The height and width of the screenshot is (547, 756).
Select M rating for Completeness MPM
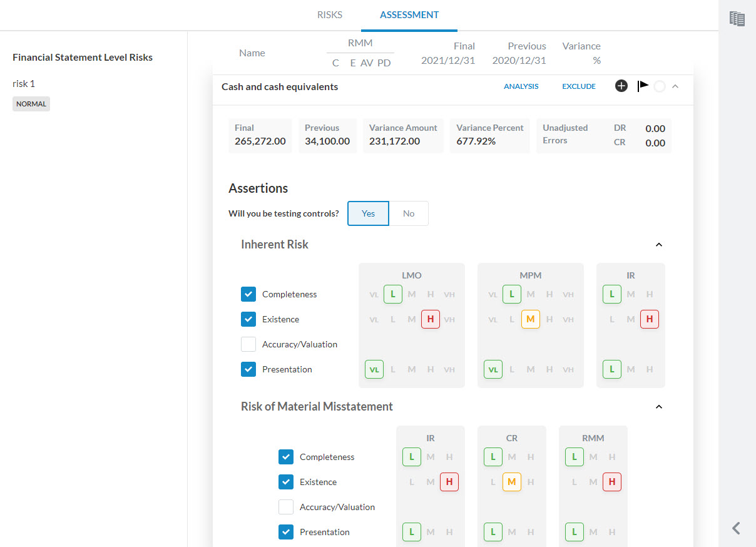tap(530, 294)
